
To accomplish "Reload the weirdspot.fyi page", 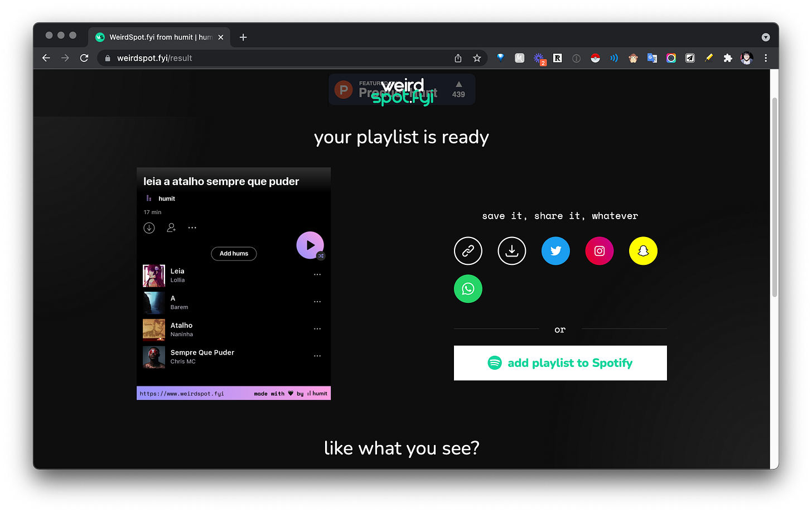I will point(84,58).
